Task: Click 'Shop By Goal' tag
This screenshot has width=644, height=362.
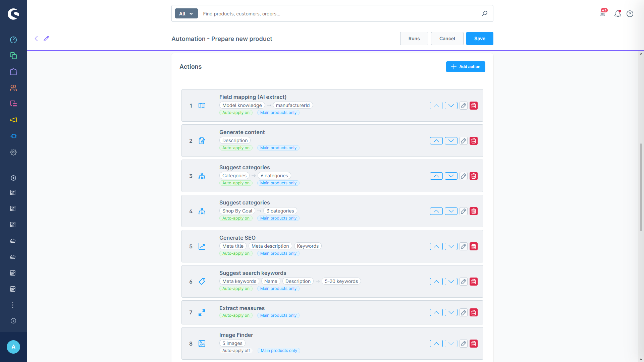Action: click(237, 211)
